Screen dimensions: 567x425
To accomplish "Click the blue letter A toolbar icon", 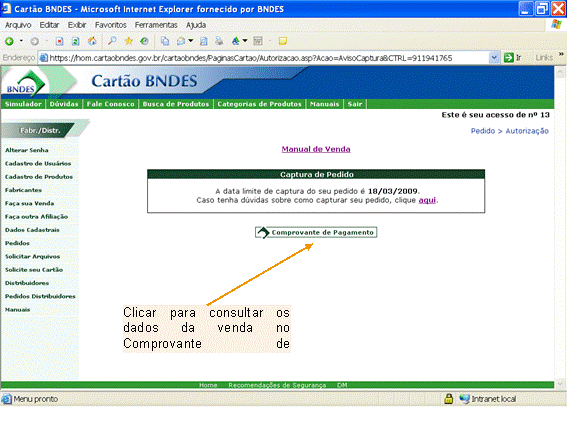I will coord(235,41).
